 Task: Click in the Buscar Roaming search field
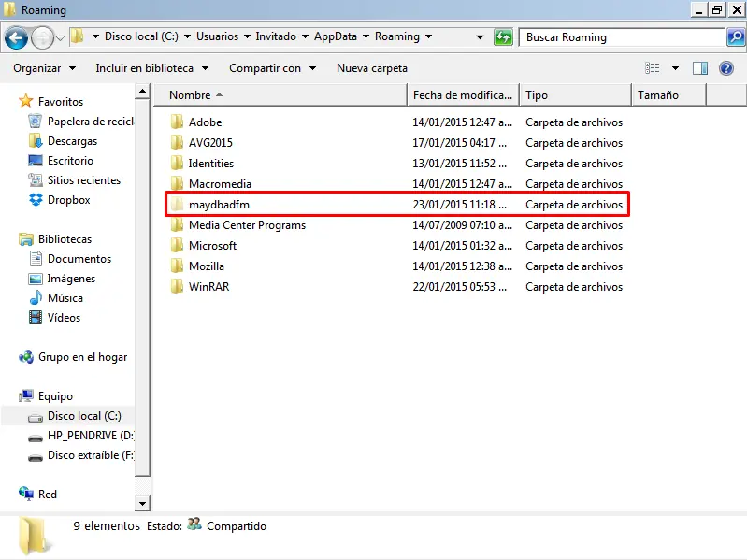622,37
